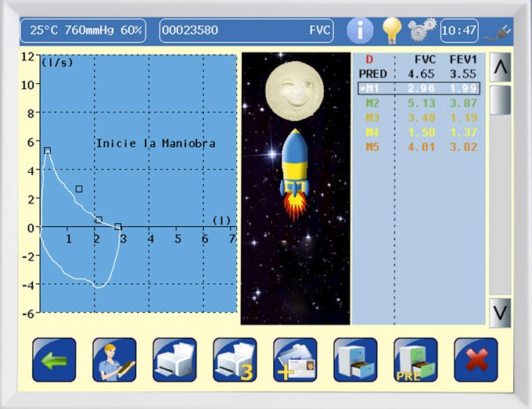The height and width of the screenshot is (409, 532).
Task: Open the file cabinet database
Action: click(355, 360)
